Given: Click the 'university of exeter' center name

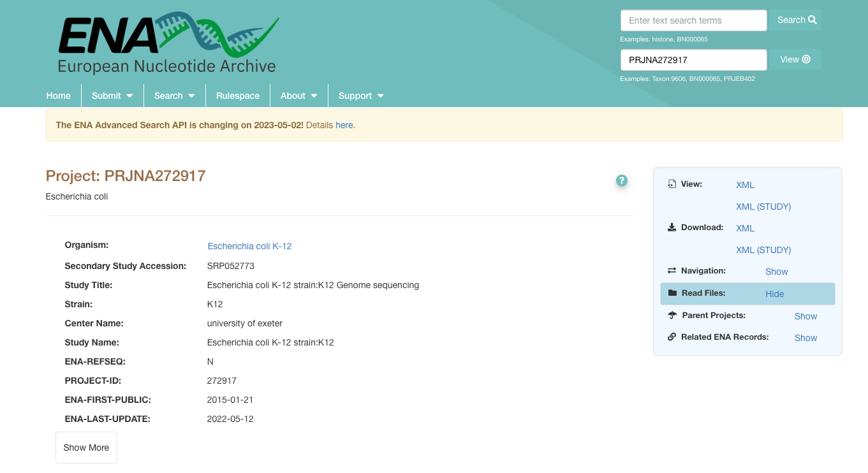Looking at the screenshot, I should 245,323.
